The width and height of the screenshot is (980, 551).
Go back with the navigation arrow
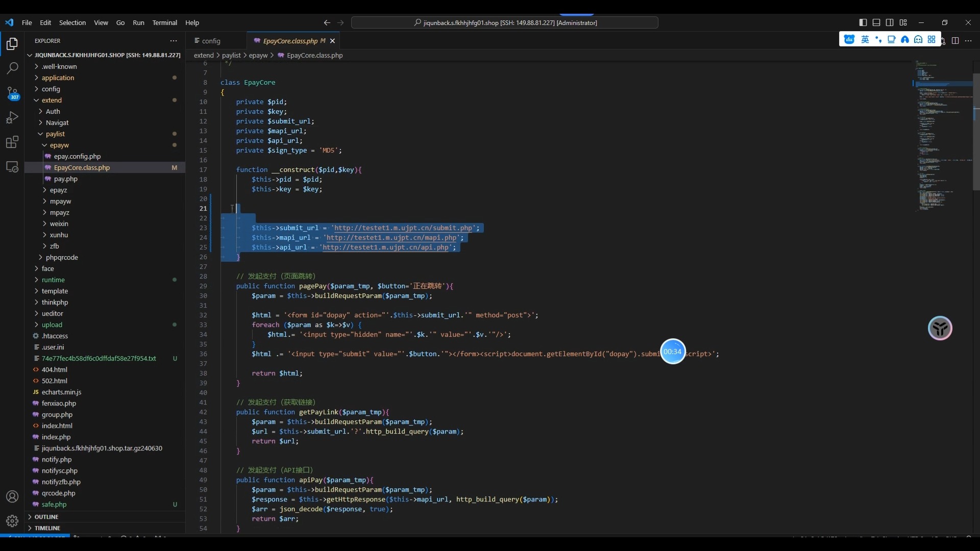327,22
